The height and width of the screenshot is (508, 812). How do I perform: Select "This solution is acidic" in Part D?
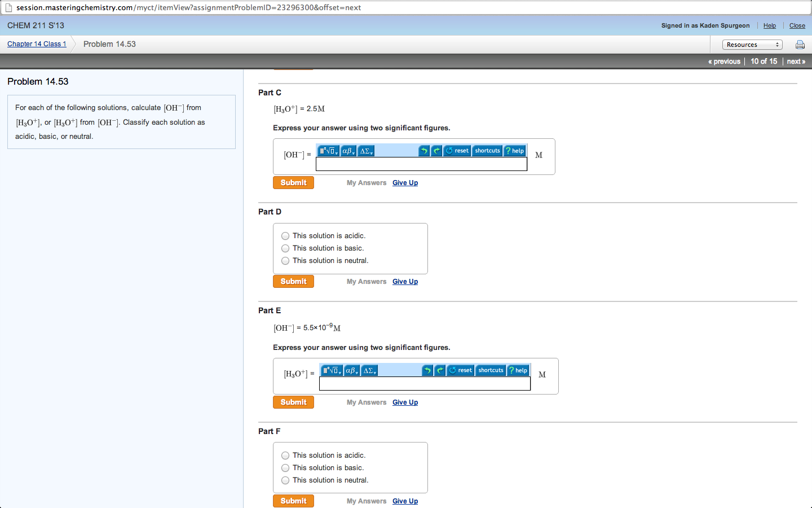coord(285,235)
